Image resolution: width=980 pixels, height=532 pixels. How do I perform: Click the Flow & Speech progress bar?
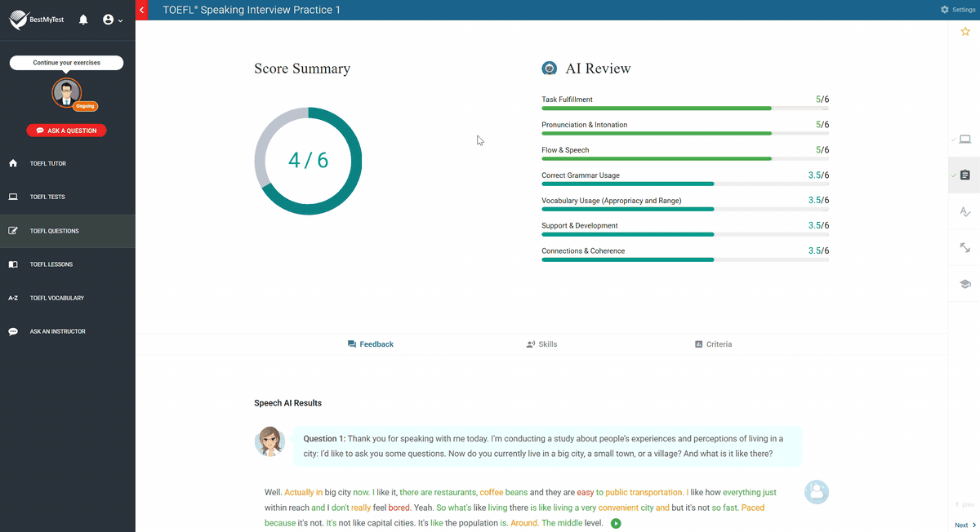coord(685,158)
